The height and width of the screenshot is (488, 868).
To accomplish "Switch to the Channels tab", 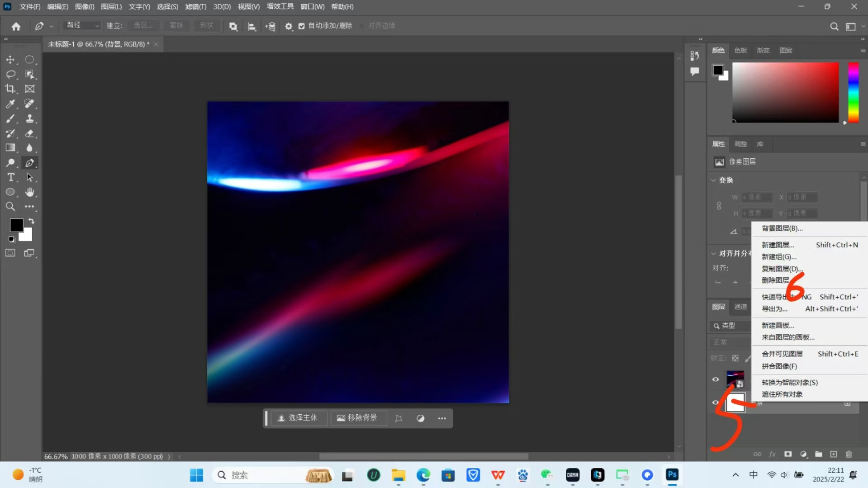I will pos(740,307).
